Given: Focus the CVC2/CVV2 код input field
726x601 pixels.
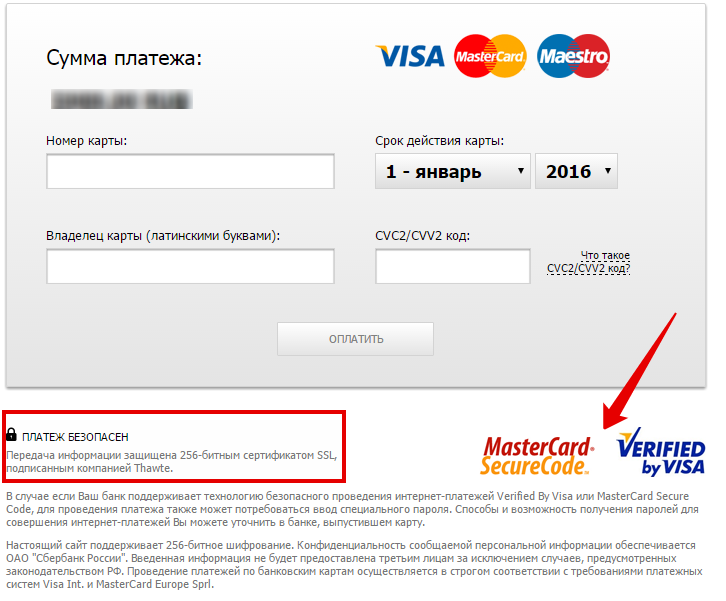Looking at the screenshot, I should 453,266.
